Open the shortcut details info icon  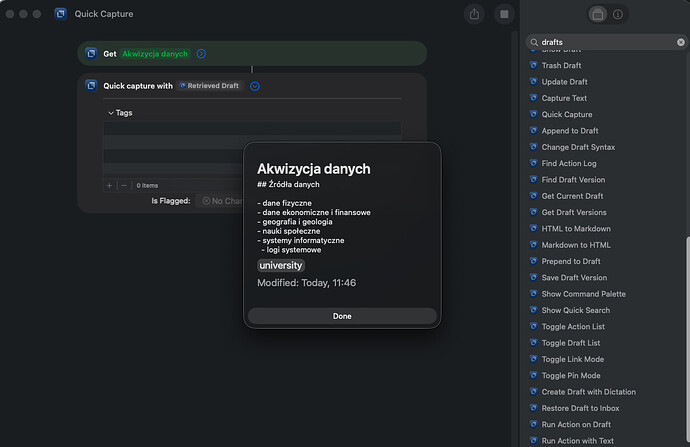point(618,15)
